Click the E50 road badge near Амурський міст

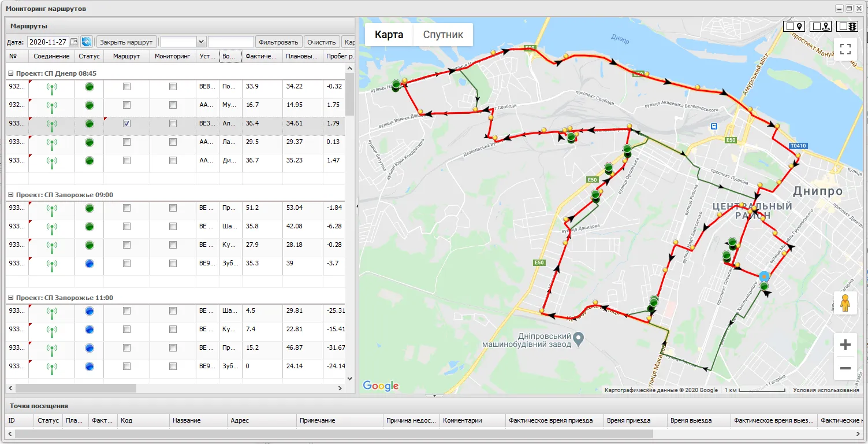731,140
